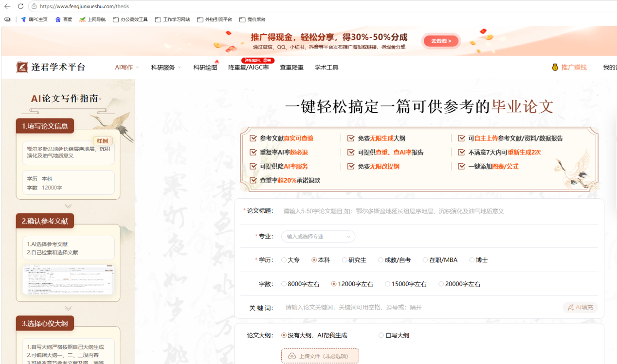Choose 15000字左右 word count

(x=406, y=284)
